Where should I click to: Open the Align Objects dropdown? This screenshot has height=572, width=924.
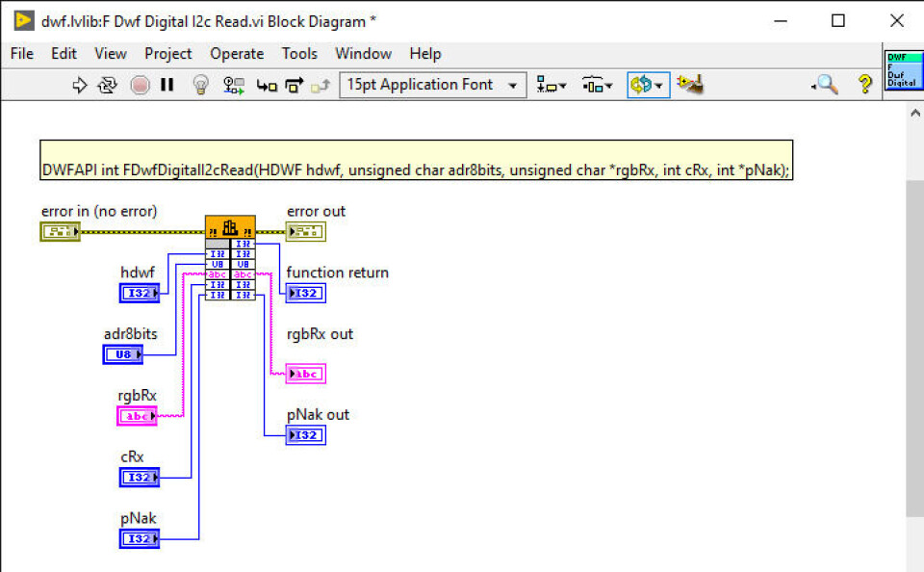point(551,85)
